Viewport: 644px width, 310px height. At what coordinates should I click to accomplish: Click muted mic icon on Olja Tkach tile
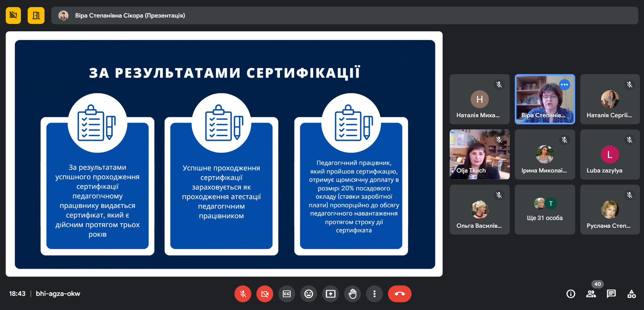point(499,140)
